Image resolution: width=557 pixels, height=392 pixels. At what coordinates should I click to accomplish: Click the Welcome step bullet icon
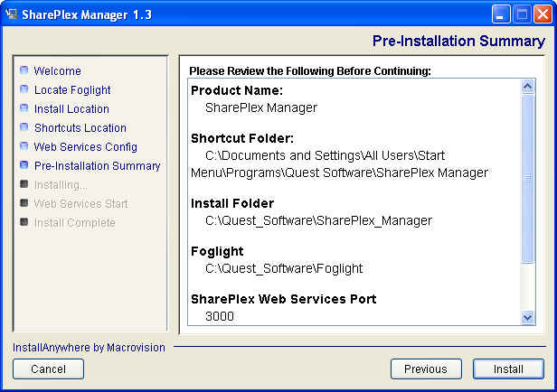[x=24, y=71]
